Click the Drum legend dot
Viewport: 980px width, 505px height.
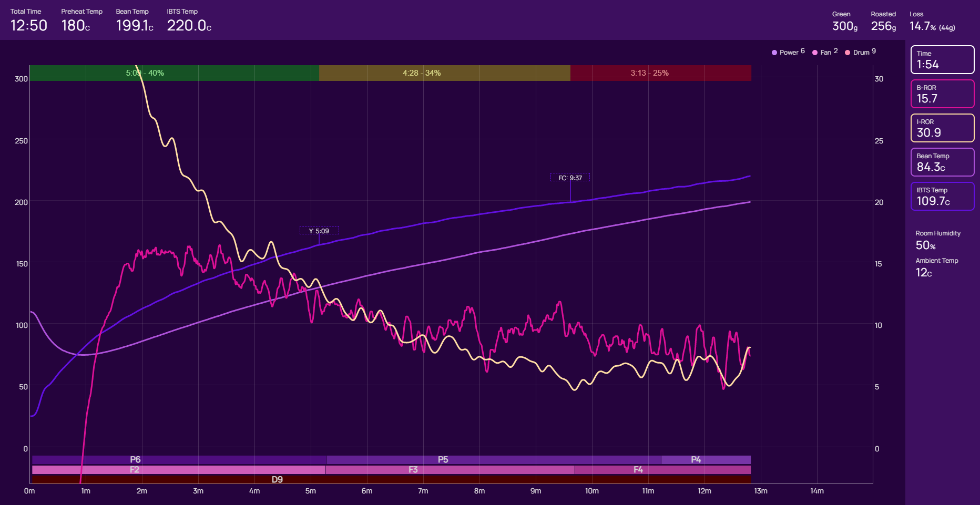(848, 53)
